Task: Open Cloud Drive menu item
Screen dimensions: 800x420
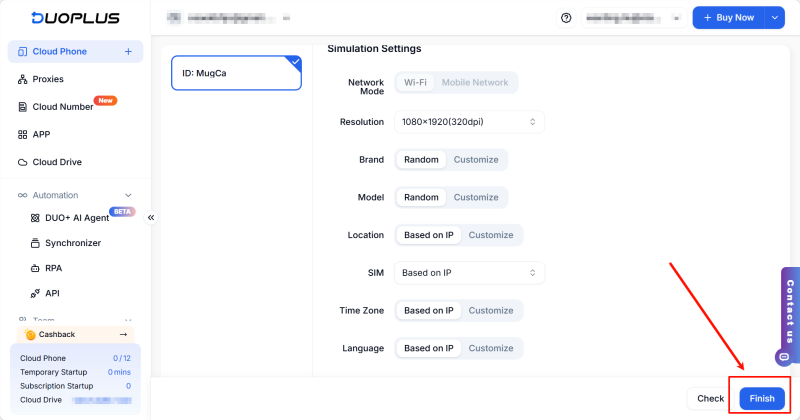Action: click(57, 162)
